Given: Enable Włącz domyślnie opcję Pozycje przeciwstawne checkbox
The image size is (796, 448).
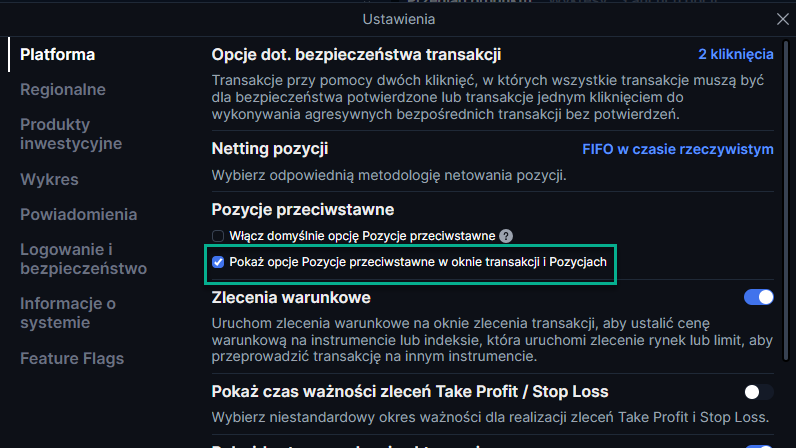Looking at the screenshot, I should (x=218, y=236).
